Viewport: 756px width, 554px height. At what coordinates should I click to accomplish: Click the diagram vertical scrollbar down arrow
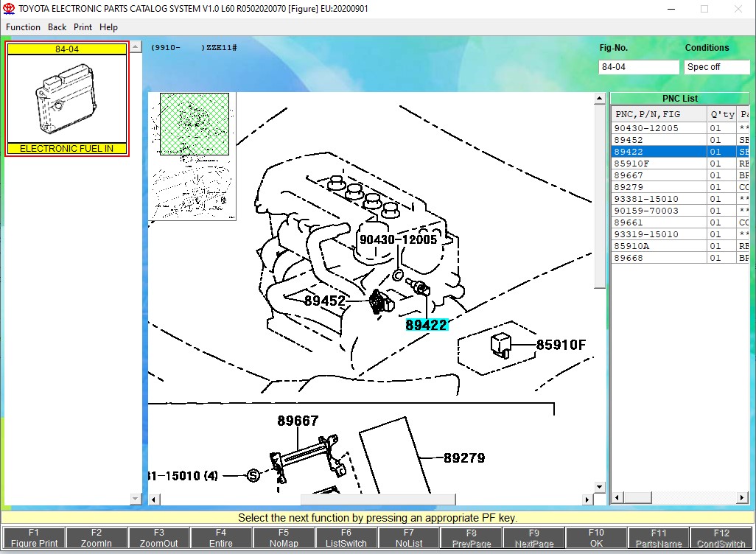click(601, 487)
